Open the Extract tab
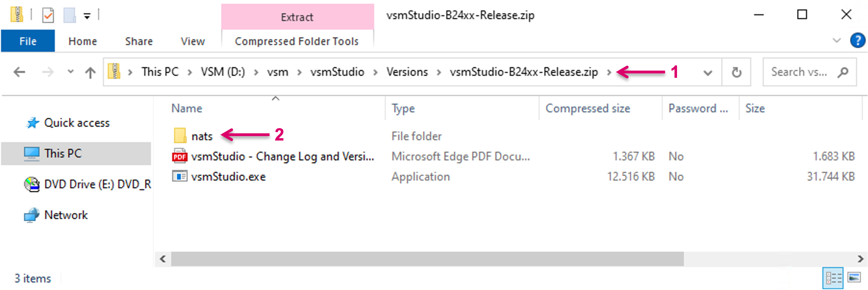 (x=297, y=17)
